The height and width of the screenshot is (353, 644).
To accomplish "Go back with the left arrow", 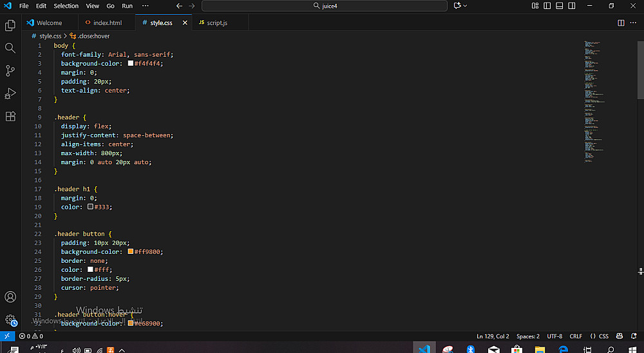I will pyautogui.click(x=180, y=6).
